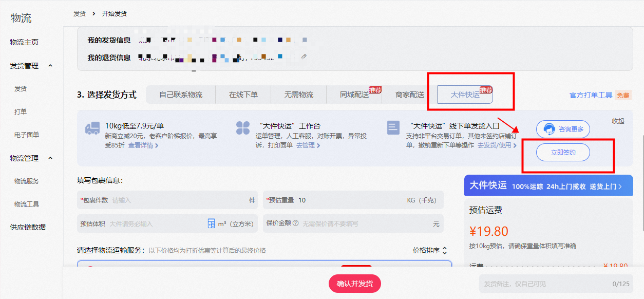Click the document icon for 线下单发货入口
This screenshot has height=299, width=644.
[x=393, y=128]
